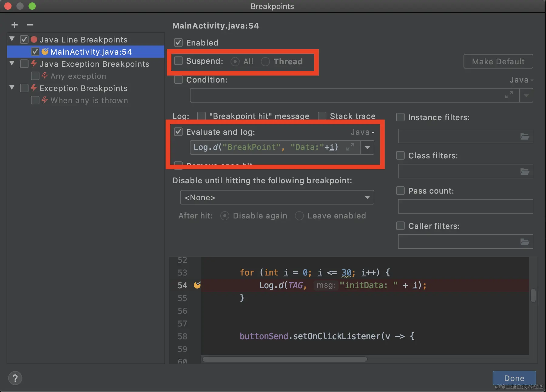Click the Done button
This screenshot has width=546, height=392.
tap(514, 378)
